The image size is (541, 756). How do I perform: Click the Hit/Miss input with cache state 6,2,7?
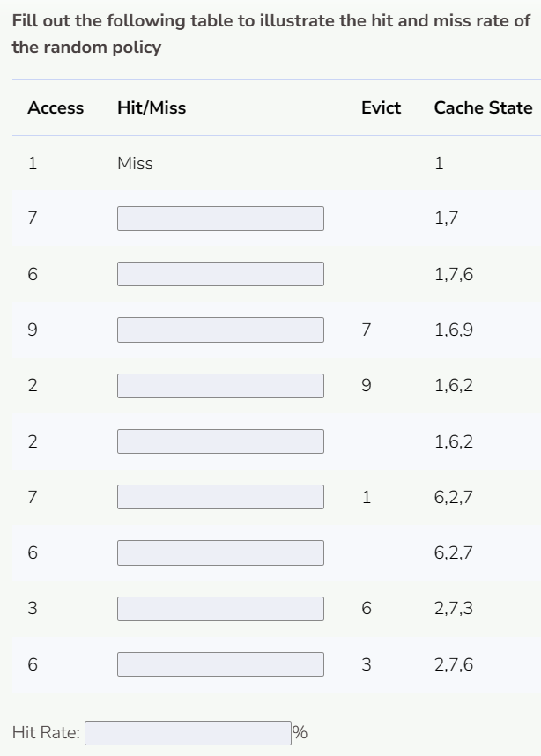[220, 552]
